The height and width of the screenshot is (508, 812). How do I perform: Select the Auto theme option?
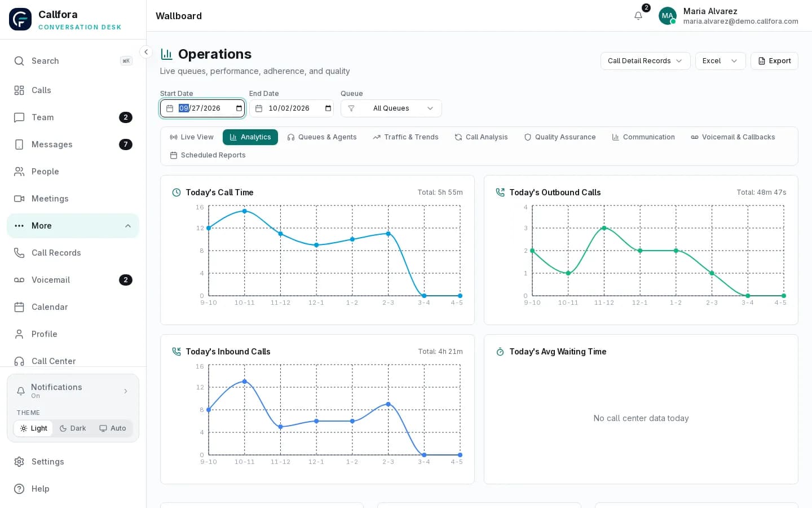click(113, 428)
